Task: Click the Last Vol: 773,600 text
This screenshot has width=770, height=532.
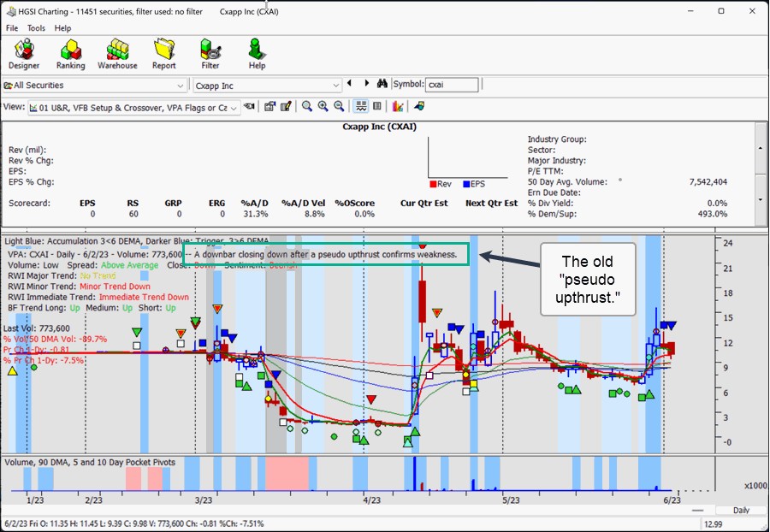Action: point(36,328)
